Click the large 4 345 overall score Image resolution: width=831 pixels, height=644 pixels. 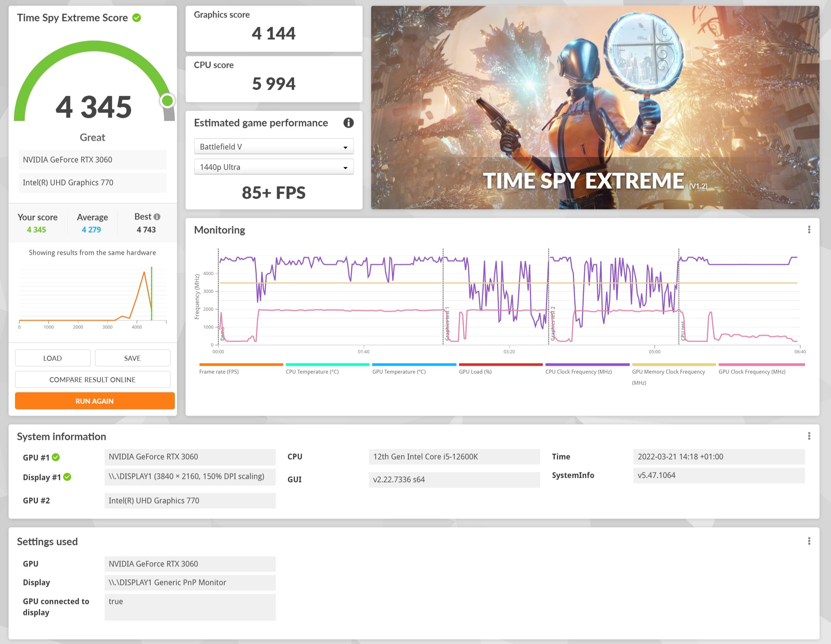click(x=94, y=107)
